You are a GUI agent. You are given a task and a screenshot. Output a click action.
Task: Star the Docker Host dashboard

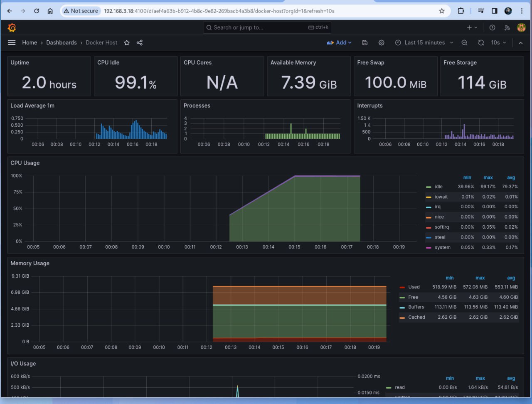click(x=127, y=42)
